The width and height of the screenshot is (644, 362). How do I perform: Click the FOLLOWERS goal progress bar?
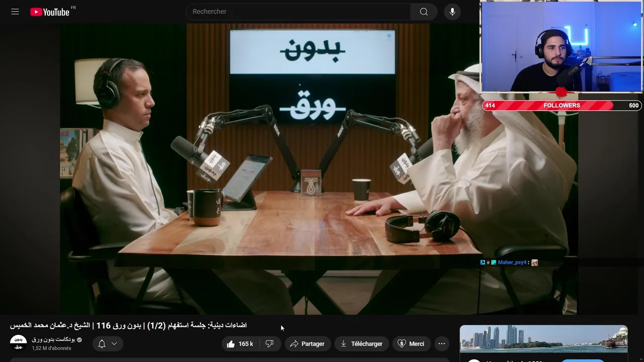pyautogui.click(x=561, y=106)
